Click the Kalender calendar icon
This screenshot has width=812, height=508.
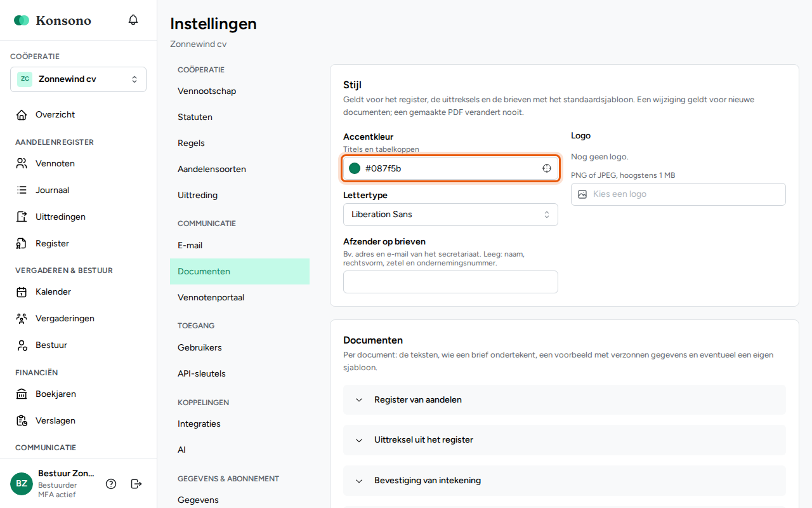pos(22,292)
